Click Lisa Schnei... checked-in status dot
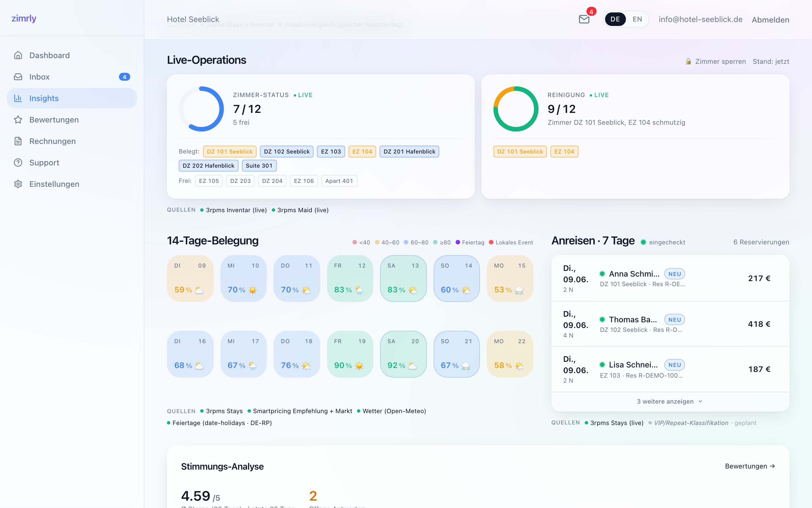Viewport: 812px width, 508px height. (602, 365)
